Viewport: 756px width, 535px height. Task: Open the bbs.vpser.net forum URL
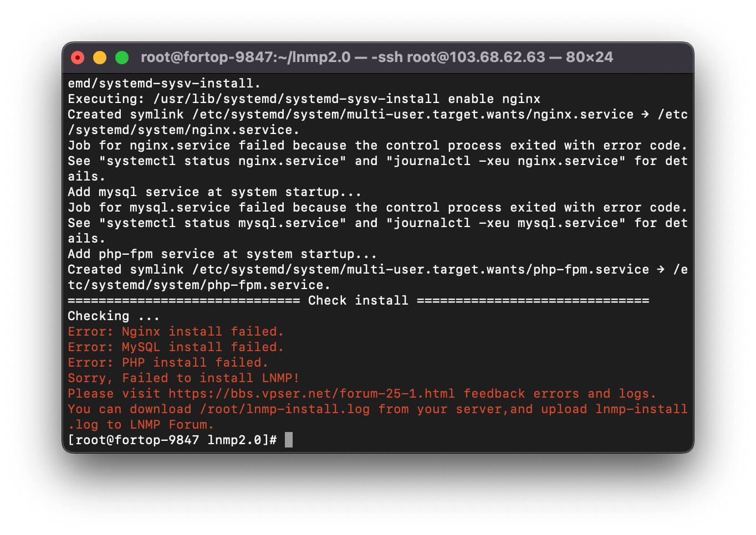pos(311,394)
